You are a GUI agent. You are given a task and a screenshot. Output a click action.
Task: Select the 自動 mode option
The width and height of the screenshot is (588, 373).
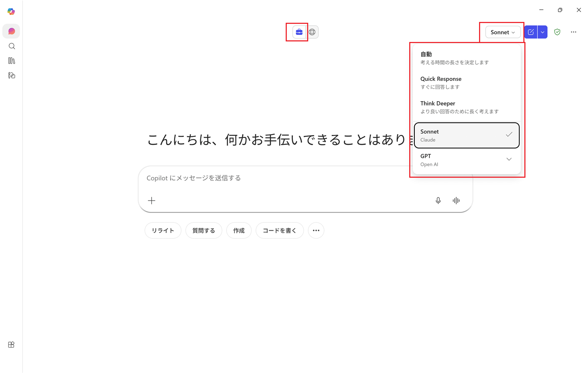pos(467,58)
